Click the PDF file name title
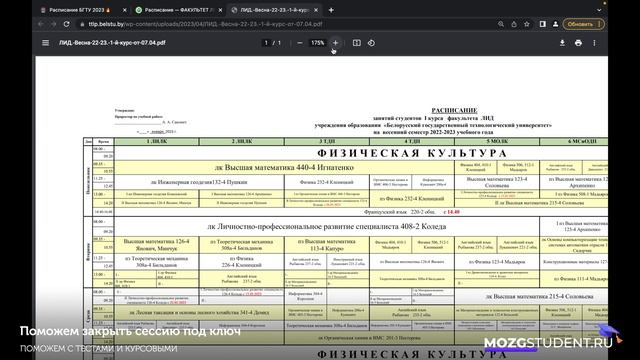Viewport: 640px width, 360px height. 112,43
